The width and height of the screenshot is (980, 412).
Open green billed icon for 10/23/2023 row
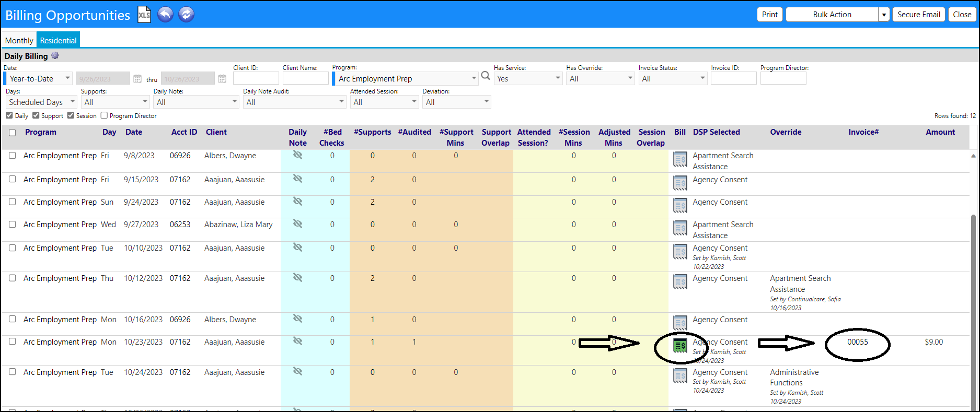(x=680, y=345)
